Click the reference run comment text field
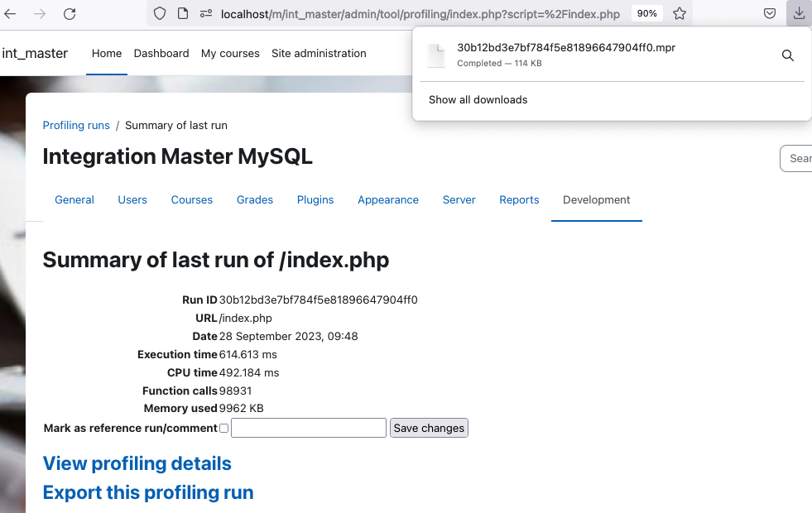Viewport: 812px width, 513px height. (x=309, y=428)
